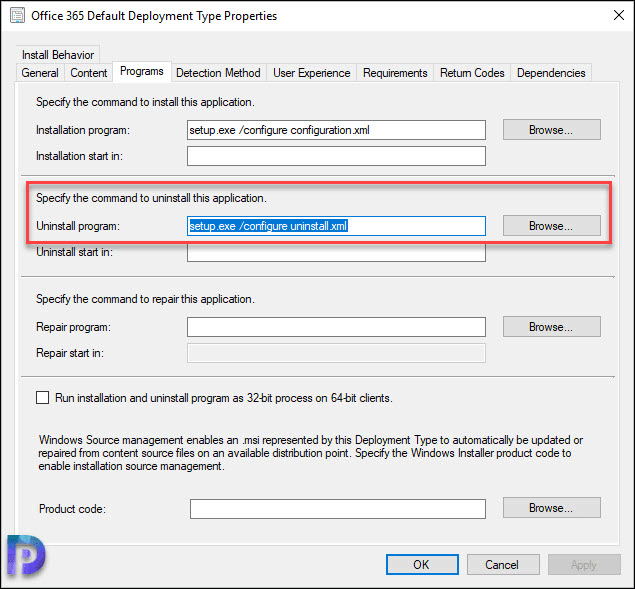Click the Uninstall program input field

(336, 226)
